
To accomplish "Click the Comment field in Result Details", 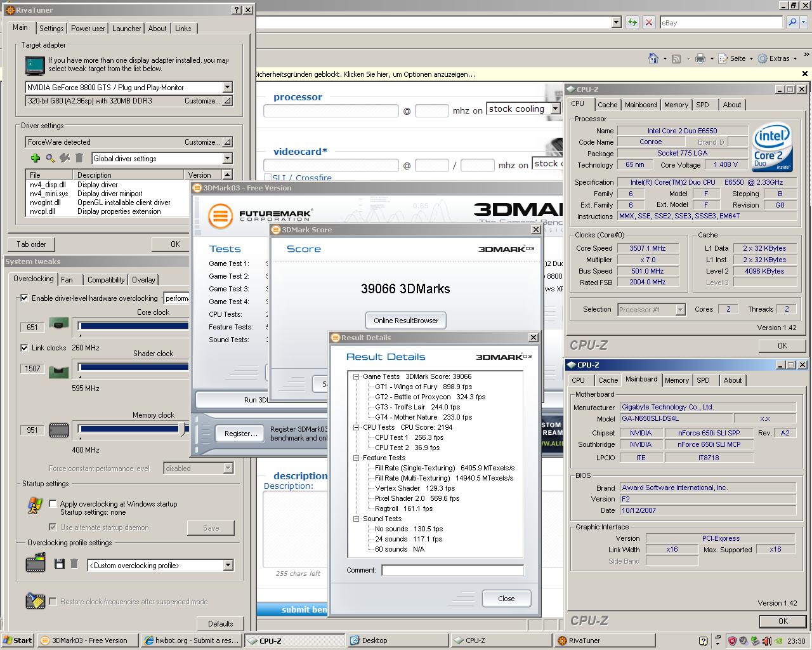I will coord(452,570).
